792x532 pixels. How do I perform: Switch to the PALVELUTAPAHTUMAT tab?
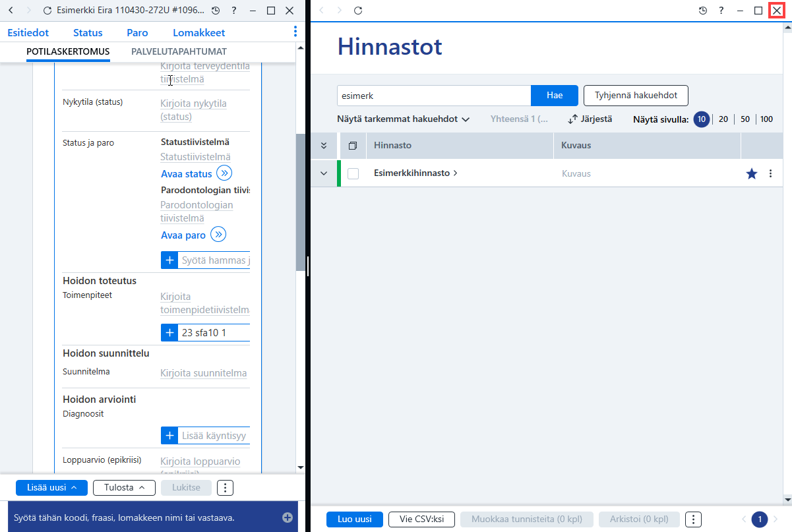pos(179,51)
